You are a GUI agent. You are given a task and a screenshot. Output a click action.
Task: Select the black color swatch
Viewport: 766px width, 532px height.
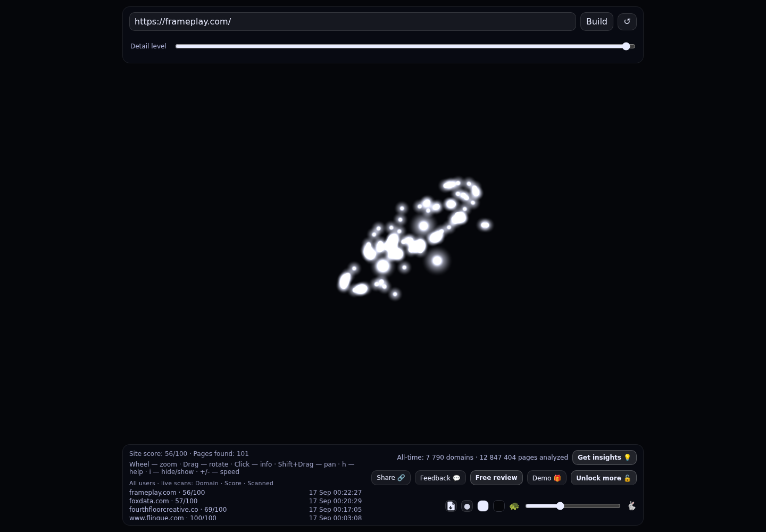pos(499,506)
